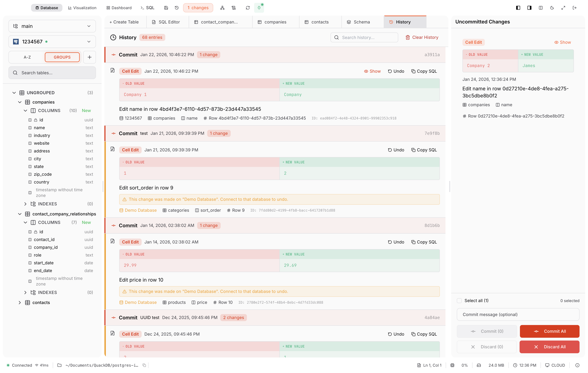Focus the Commit message field

point(518,315)
